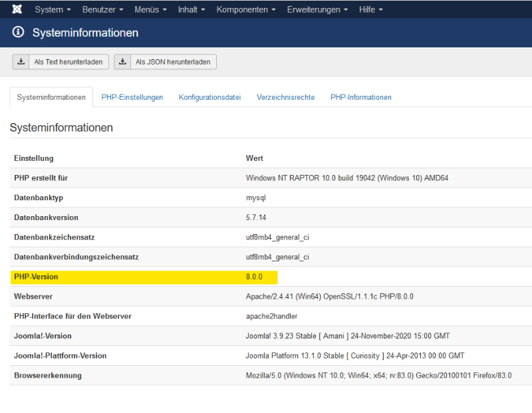
Task: Click the 5.7.14 database version value
Action: (x=256, y=217)
